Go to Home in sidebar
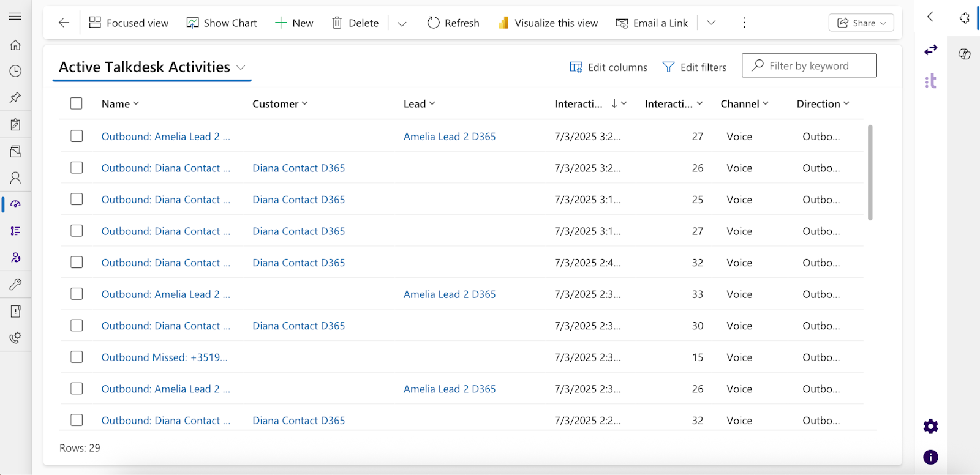The height and width of the screenshot is (475, 980). (15, 45)
